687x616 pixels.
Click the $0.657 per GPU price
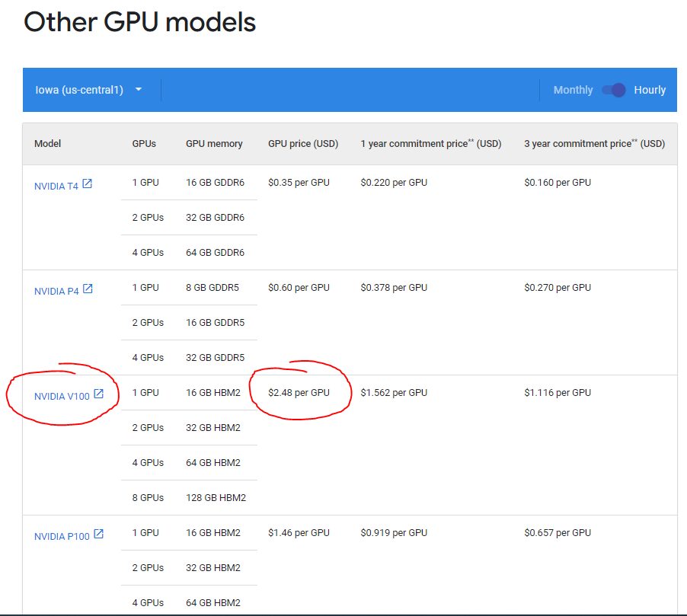(x=558, y=533)
